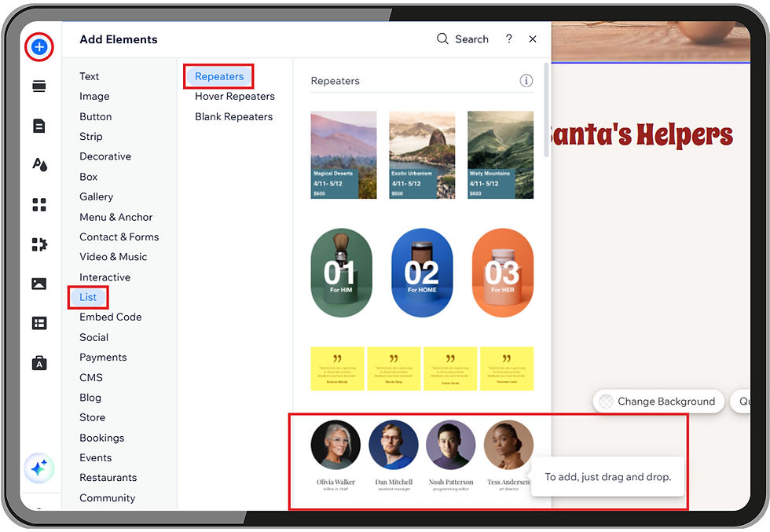Click the Change Background button
The width and height of the screenshot is (770, 532).
coord(658,402)
